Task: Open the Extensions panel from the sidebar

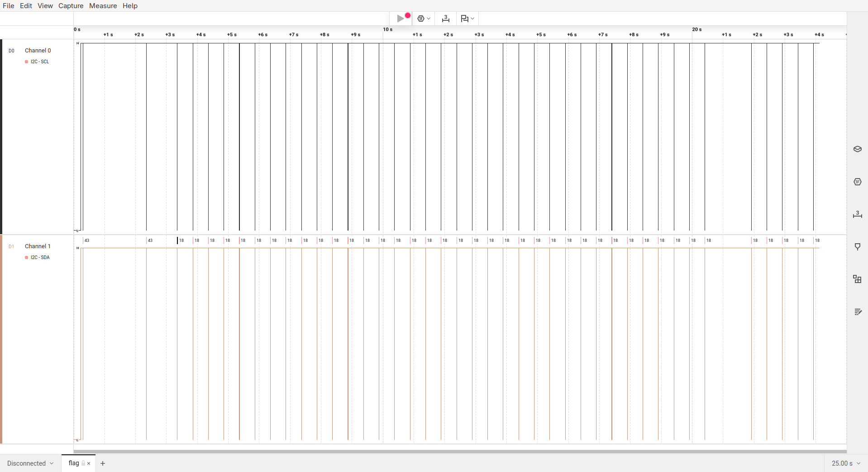Action: pyautogui.click(x=857, y=279)
